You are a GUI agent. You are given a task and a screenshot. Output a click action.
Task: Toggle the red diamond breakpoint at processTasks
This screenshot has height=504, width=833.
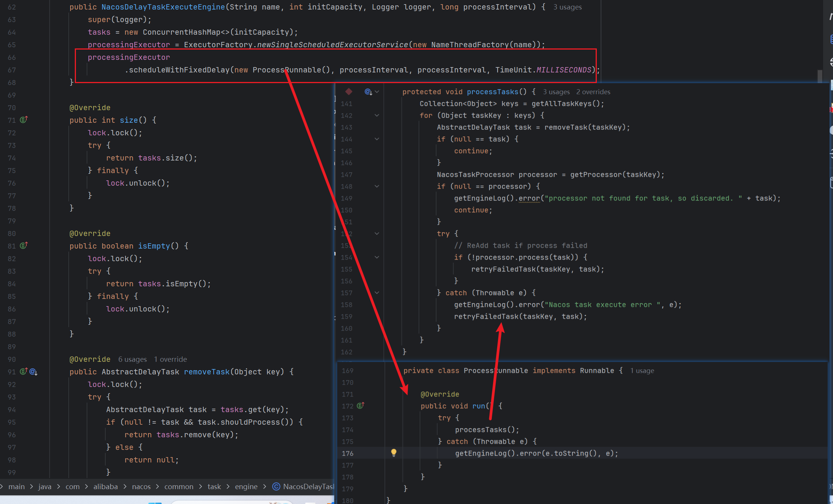point(349,91)
